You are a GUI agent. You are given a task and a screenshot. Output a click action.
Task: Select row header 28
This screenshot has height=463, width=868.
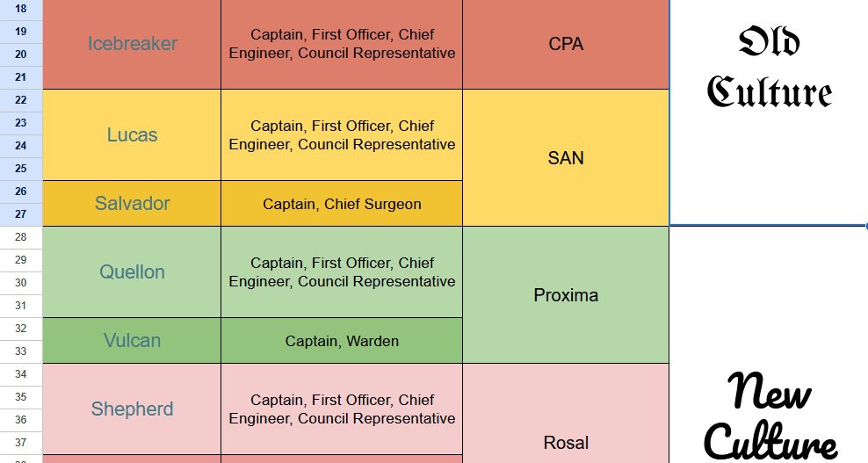(x=21, y=237)
